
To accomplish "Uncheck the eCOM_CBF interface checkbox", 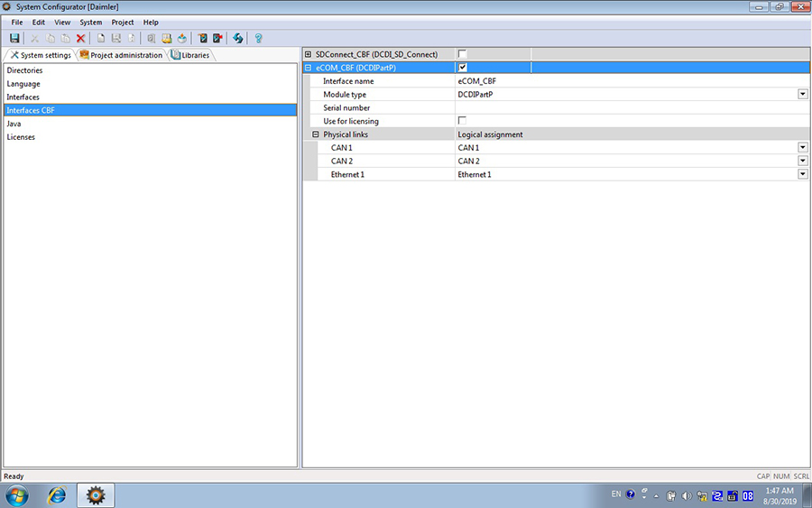I will click(x=463, y=68).
